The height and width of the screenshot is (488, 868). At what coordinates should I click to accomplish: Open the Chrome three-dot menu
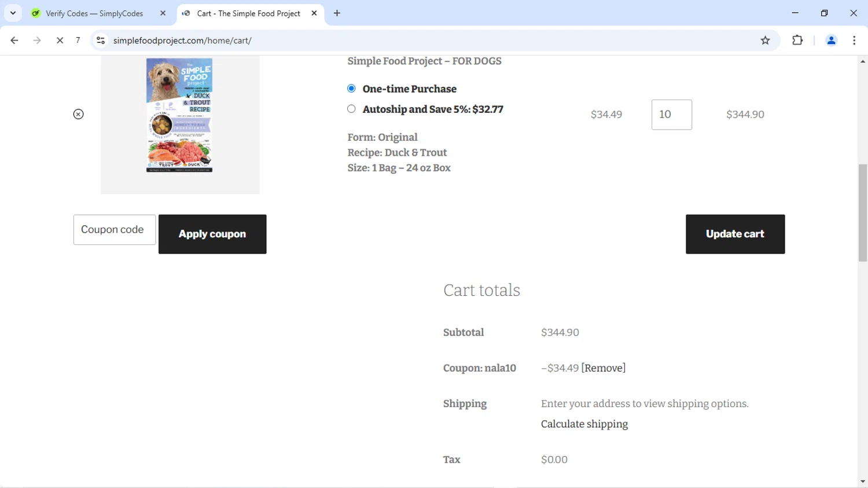pos(854,41)
